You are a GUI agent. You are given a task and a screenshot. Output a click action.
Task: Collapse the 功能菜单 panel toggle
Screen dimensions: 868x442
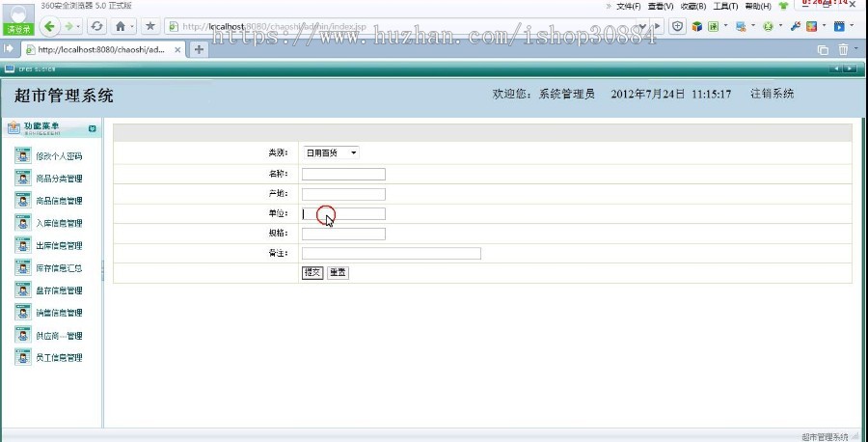(x=92, y=128)
